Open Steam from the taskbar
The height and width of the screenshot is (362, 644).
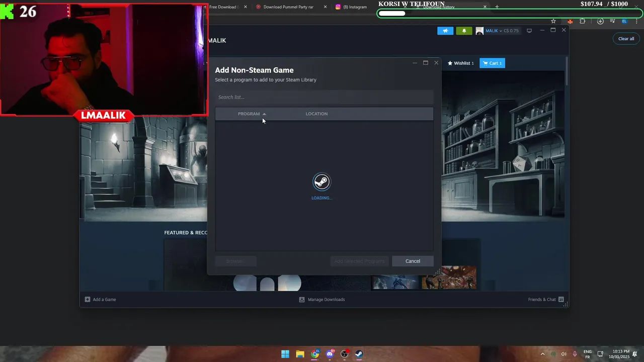tap(359, 354)
